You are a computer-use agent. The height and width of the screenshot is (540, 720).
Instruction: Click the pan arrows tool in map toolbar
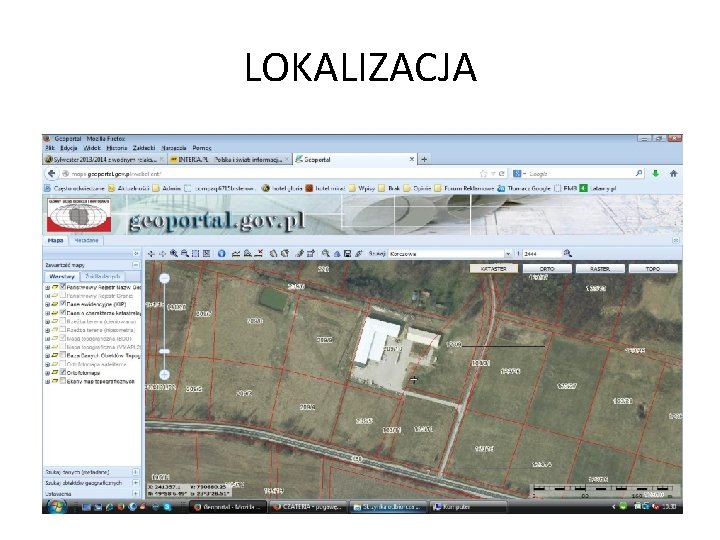pyautogui.click(x=151, y=253)
